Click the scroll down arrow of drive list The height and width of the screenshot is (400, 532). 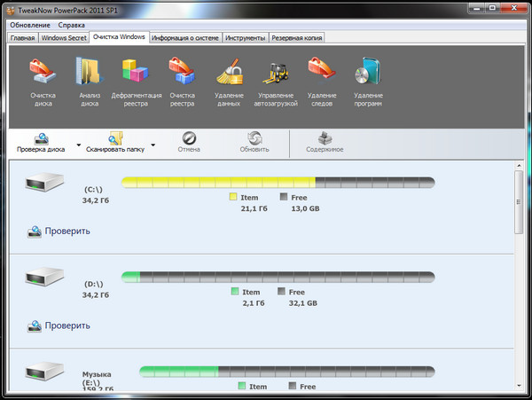519,386
